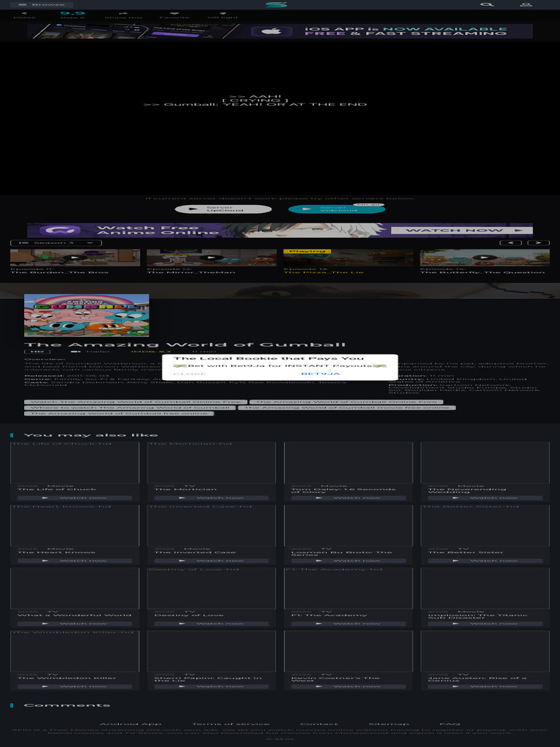Open The Mortician poster
This screenshot has width=560, height=747.
[211, 462]
